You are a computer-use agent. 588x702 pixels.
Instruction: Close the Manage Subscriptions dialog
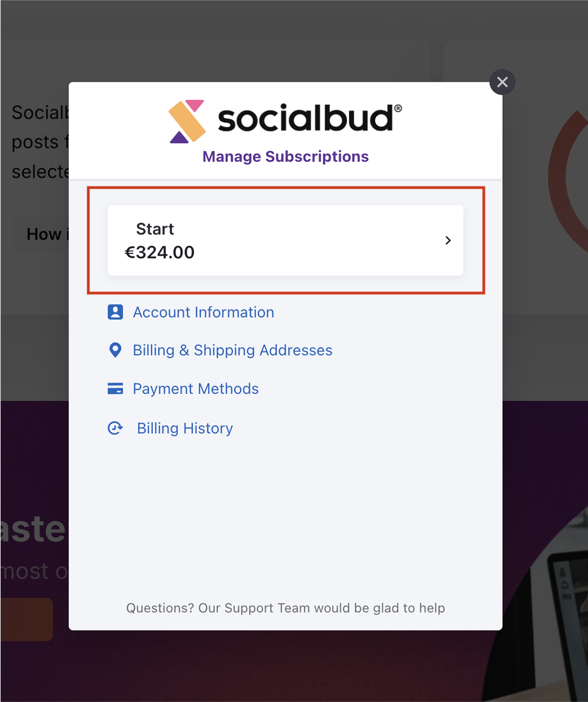pyautogui.click(x=502, y=82)
